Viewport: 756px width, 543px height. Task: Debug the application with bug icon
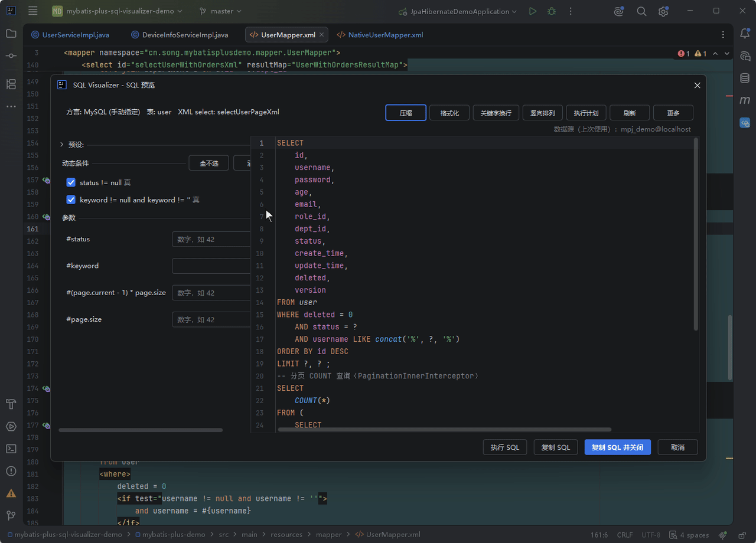(x=552, y=11)
